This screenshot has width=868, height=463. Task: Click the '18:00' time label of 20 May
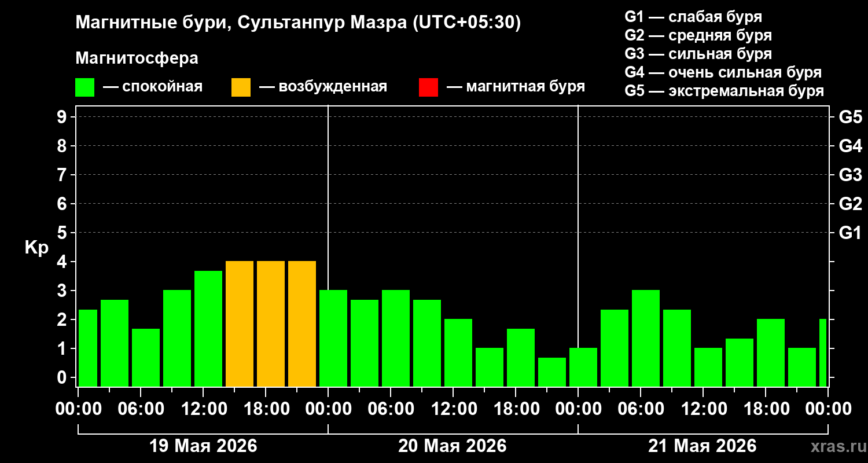pyautogui.click(x=516, y=409)
